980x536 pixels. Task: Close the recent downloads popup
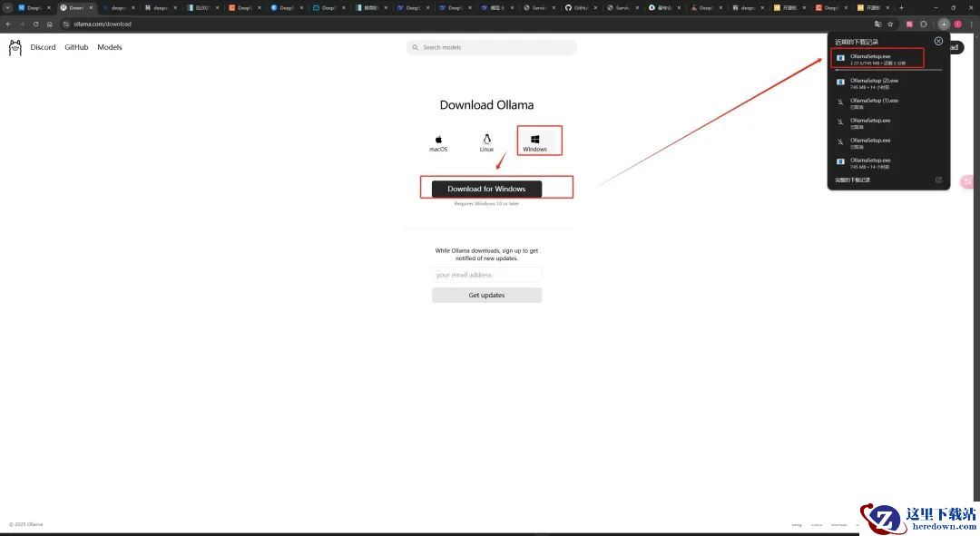point(938,41)
